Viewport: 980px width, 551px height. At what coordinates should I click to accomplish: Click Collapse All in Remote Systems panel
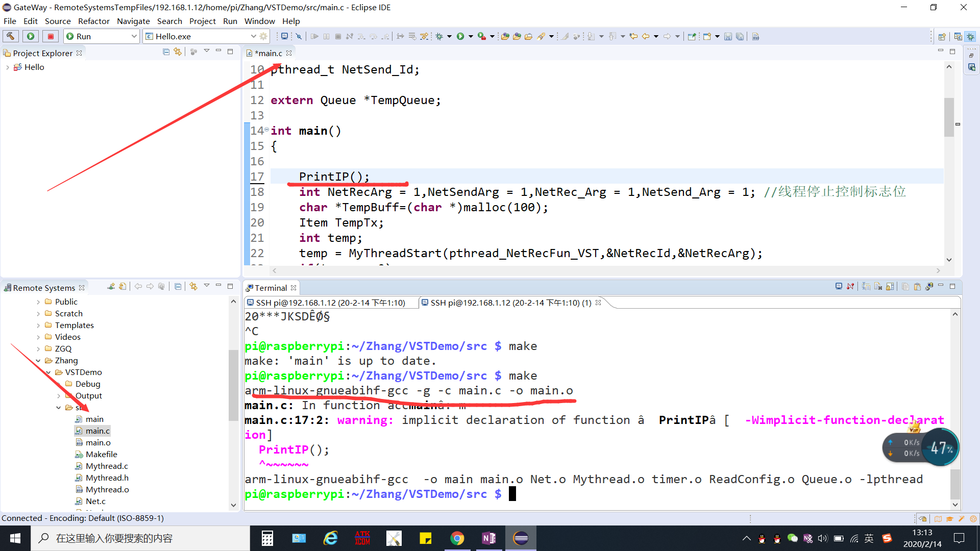[178, 287]
